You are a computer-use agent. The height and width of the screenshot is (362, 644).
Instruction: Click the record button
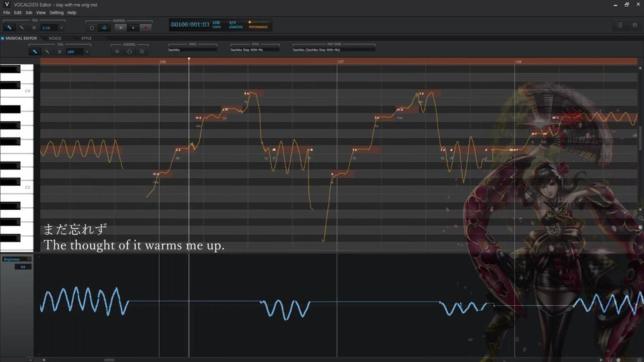146,27
